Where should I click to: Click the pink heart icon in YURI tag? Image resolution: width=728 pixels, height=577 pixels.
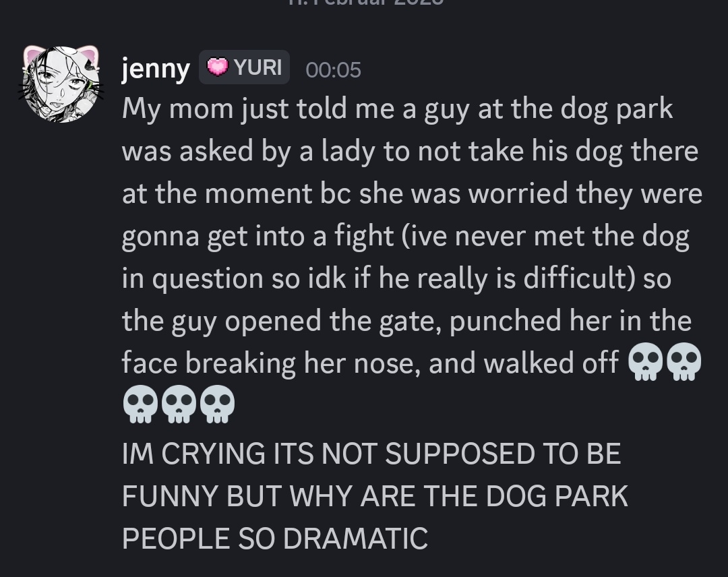point(217,67)
